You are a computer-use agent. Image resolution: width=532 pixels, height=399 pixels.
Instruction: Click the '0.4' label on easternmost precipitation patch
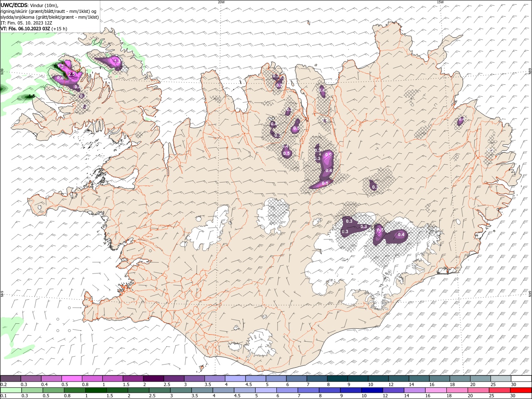(461, 119)
